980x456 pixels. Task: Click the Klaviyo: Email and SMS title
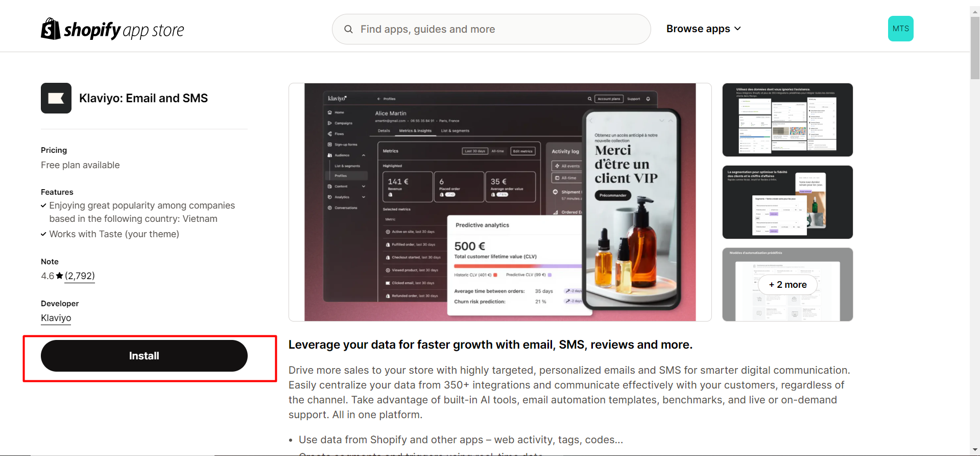click(x=144, y=98)
